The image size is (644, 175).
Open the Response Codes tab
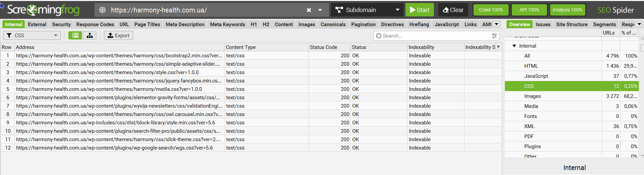tap(95, 24)
